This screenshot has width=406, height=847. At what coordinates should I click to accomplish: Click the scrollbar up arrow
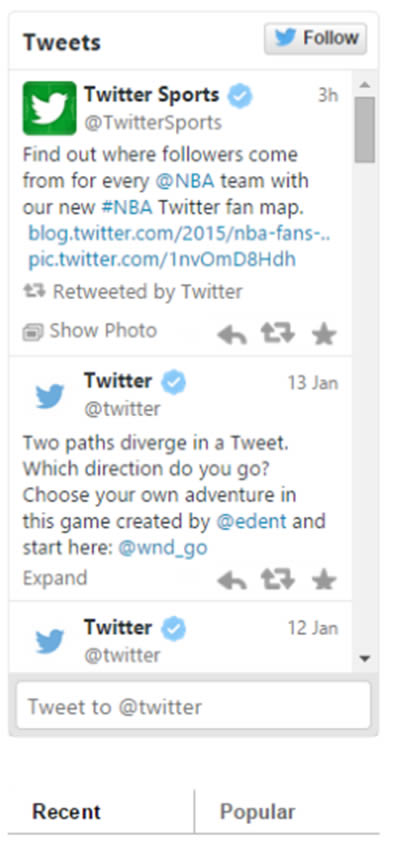(x=365, y=84)
